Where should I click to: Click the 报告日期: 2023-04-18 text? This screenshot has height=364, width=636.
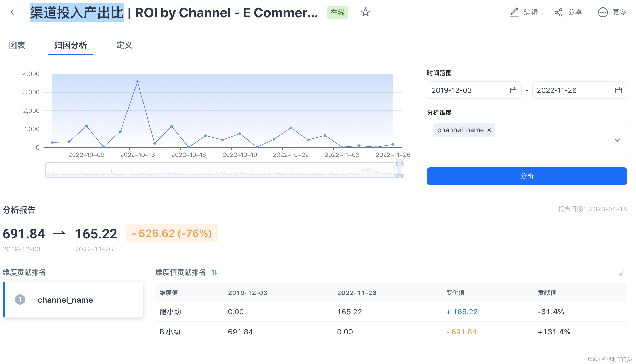[592, 209]
